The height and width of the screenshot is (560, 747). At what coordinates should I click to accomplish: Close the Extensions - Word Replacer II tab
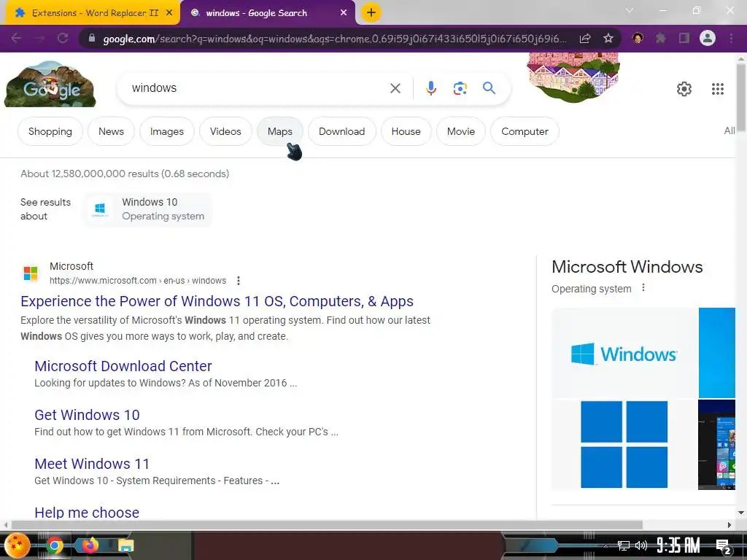click(x=169, y=13)
